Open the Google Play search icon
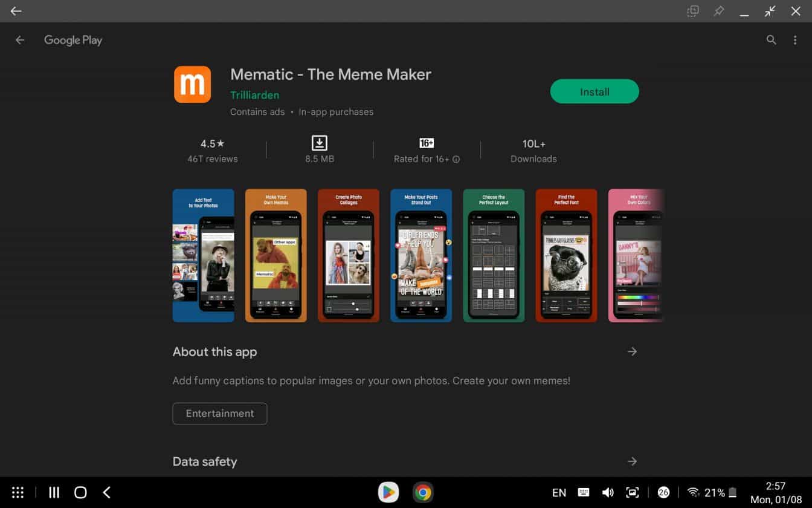The width and height of the screenshot is (812, 508). tap(772, 40)
